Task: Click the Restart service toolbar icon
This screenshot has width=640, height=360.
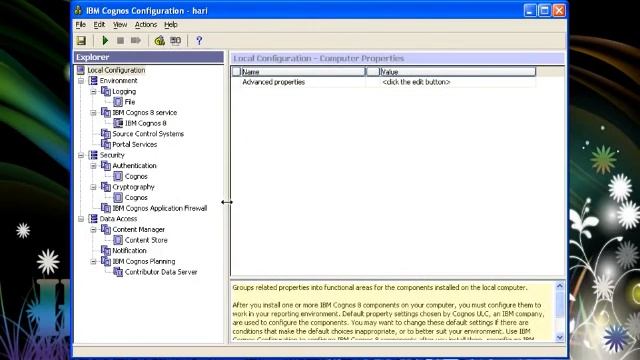Action: [136, 40]
